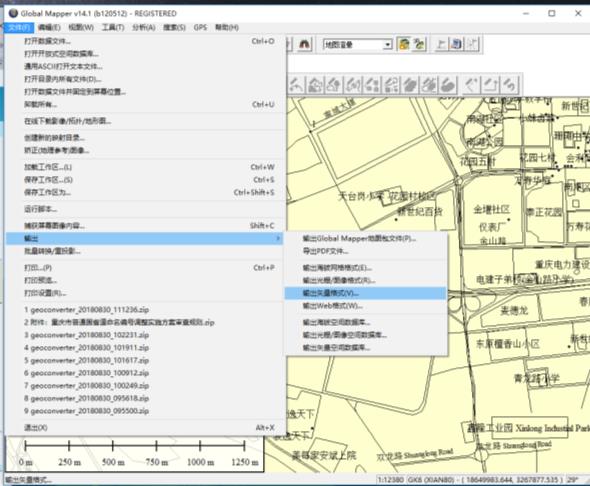
Task: Choose the online imagery download entry
Action: [x=145, y=121]
